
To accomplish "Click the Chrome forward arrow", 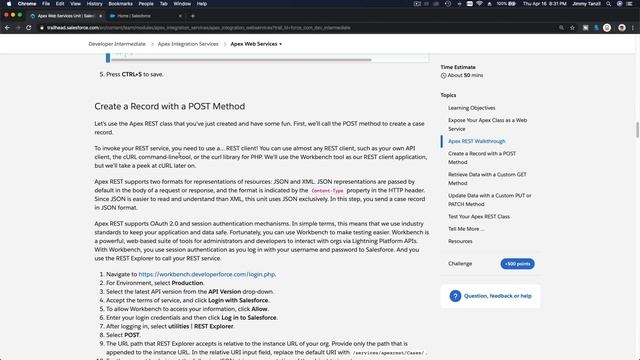I will coord(18,28).
